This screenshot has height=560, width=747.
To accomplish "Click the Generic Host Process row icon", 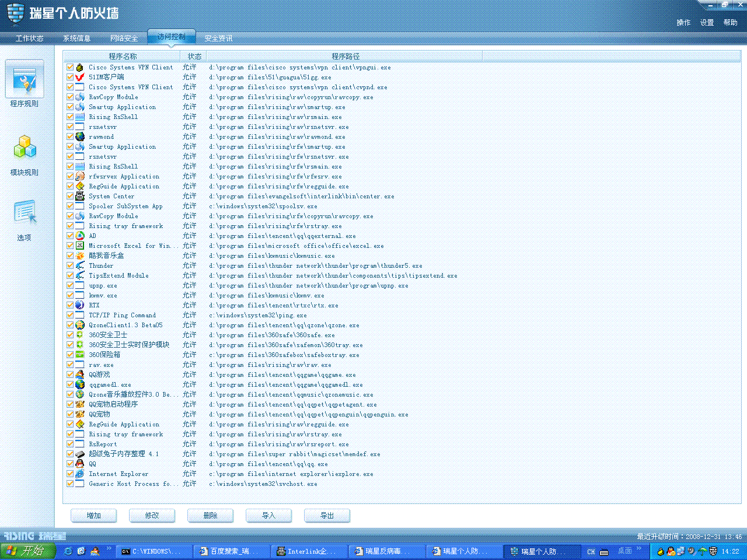I will click(x=80, y=484).
